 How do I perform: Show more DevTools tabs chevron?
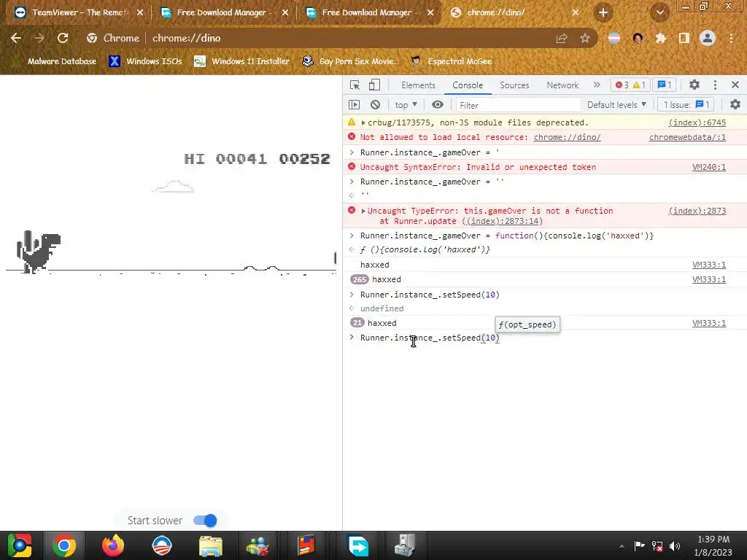(597, 85)
